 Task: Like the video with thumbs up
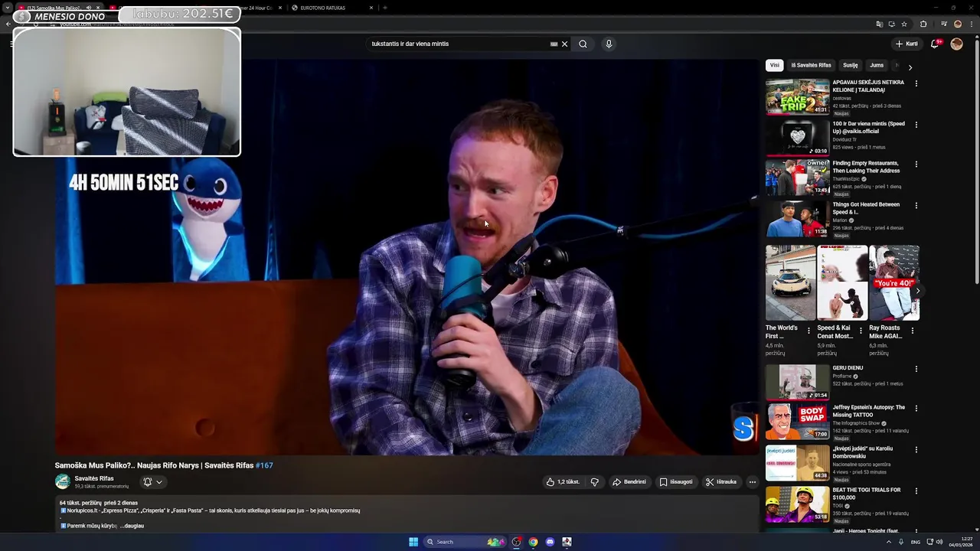563,482
